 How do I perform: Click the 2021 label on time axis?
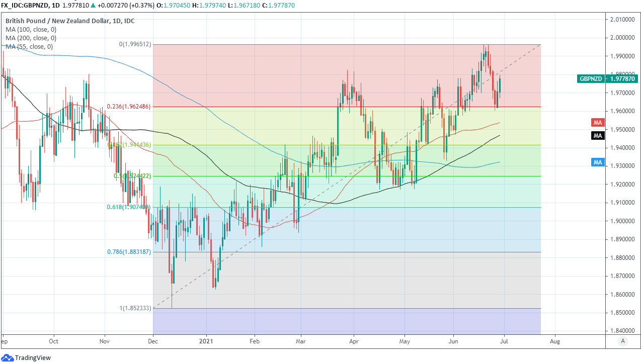[206, 341]
